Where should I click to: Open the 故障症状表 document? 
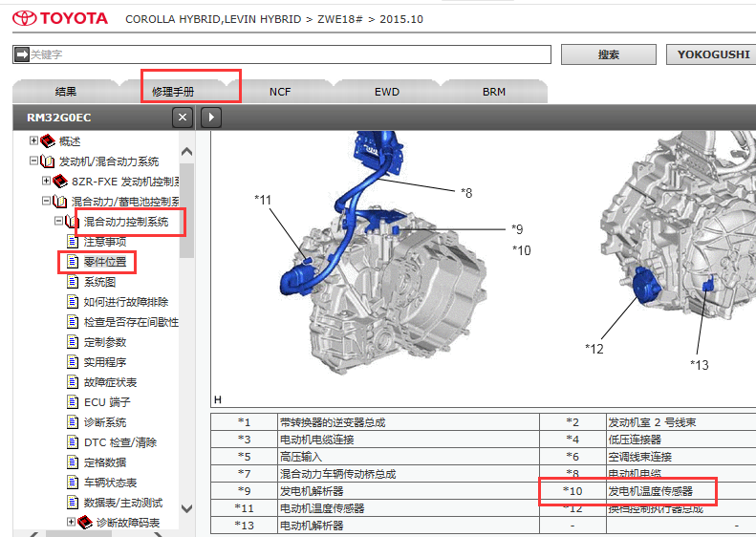point(111,382)
